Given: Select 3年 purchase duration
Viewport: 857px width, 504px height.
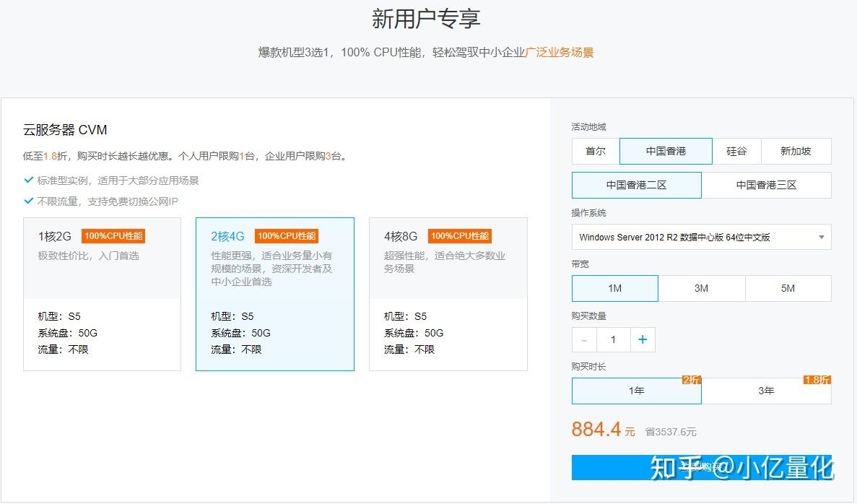Looking at the screenshot, I should [x=766, y=391].
